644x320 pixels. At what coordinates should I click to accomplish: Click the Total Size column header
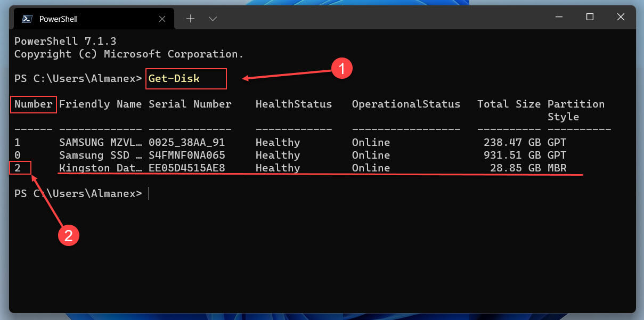point(509,104)
